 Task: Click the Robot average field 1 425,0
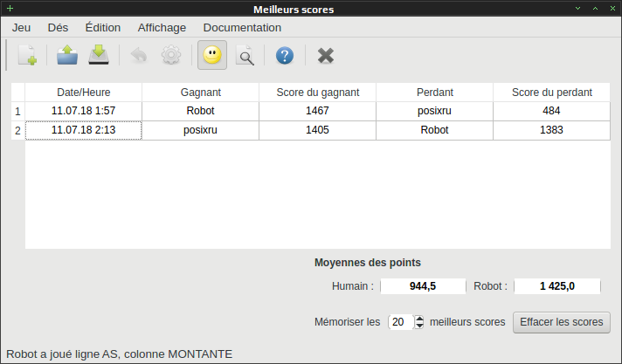[x=557, y=286]
